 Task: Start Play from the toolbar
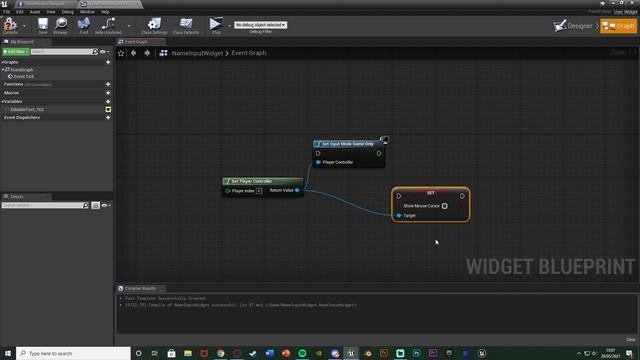pos(216,26)
